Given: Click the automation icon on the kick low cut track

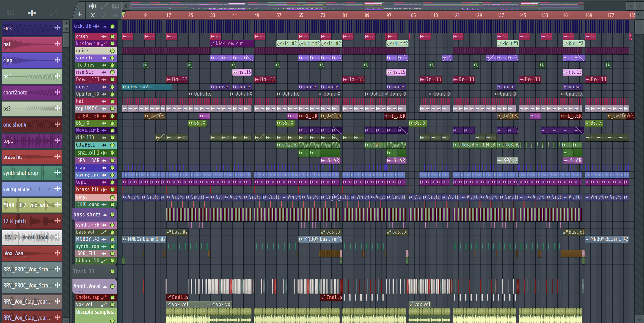Looking at the screenshot, I should [104, 44].
